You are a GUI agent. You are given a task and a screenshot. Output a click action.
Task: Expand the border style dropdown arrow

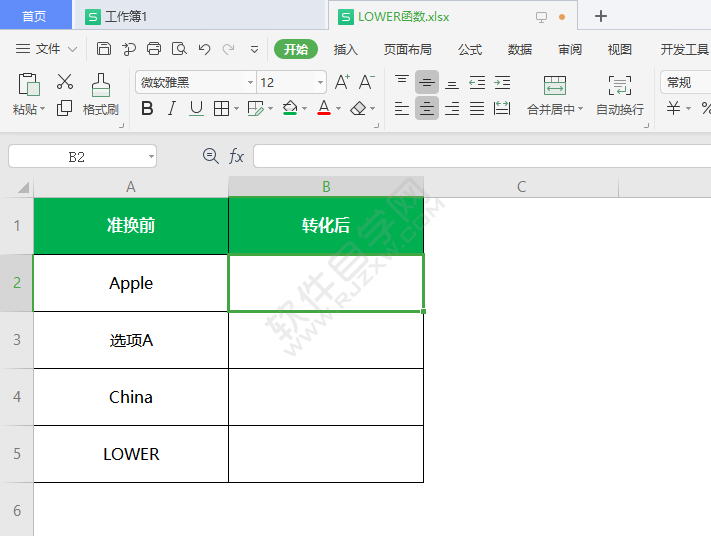[x=236, y=109]
